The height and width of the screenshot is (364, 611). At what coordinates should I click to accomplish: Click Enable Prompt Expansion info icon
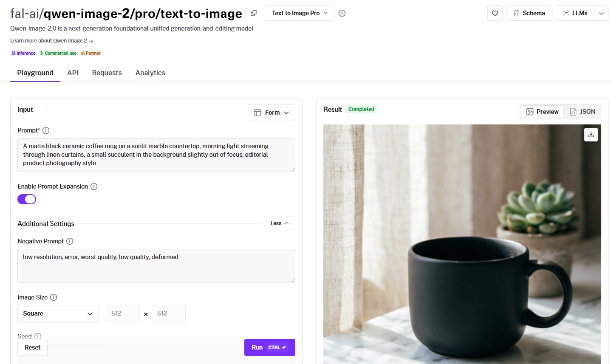[94, 186]
